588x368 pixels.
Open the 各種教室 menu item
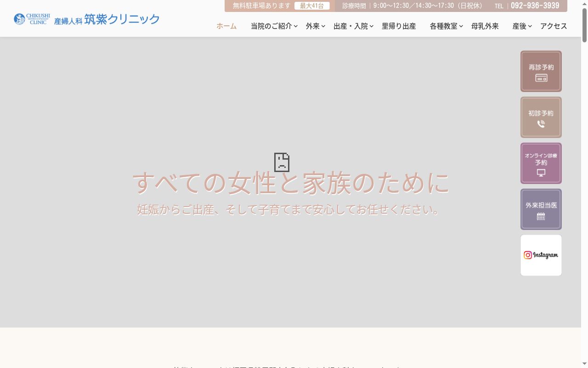click(x=444, y=26)
